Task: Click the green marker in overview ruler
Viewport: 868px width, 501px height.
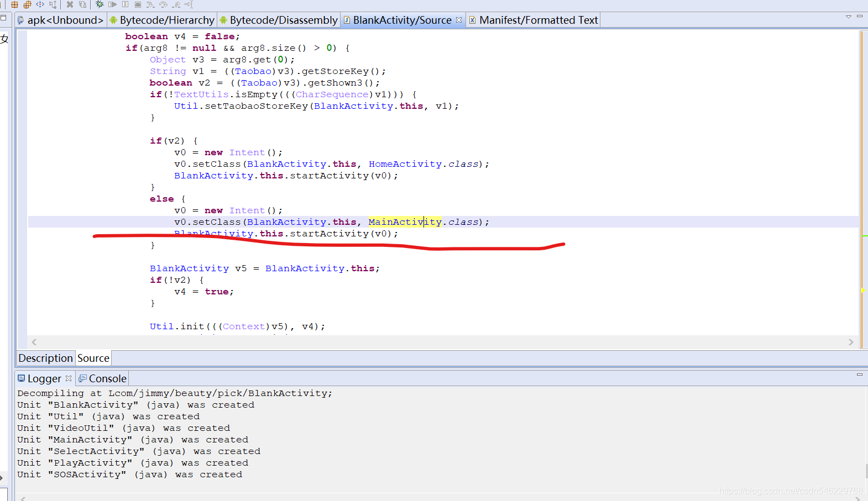Action: [x=864, y=236]
